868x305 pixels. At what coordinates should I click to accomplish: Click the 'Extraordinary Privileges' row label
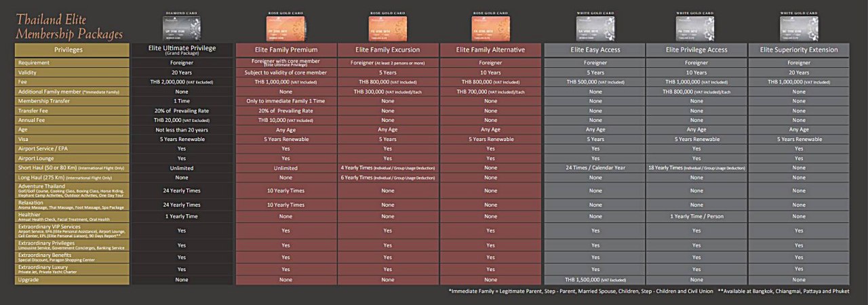[x=71, y=245]
